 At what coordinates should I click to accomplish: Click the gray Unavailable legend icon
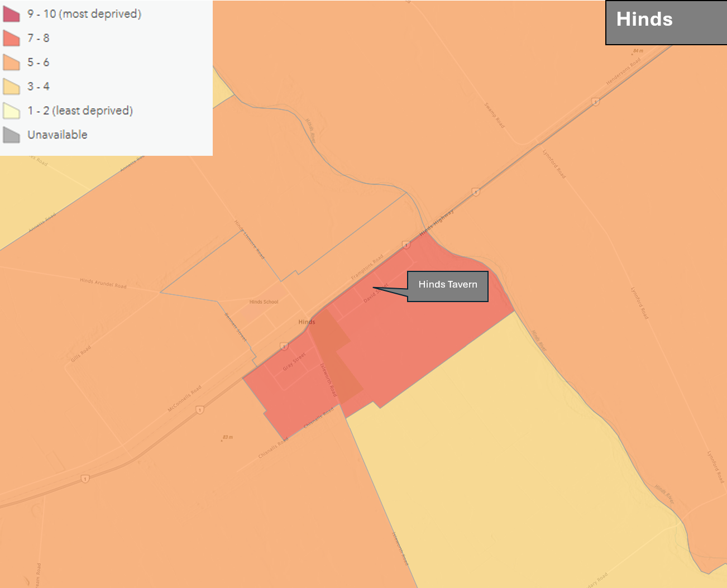[11, 135]
